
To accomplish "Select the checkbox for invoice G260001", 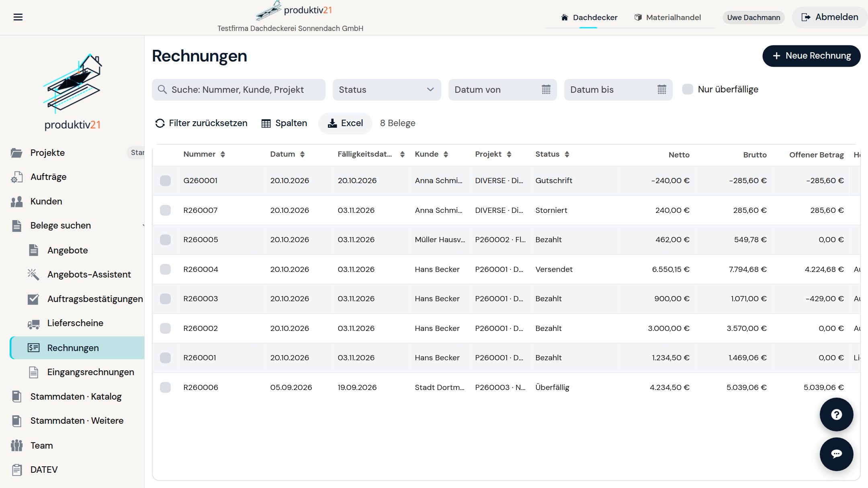I will pyautogui.click(x=165, y=181).
